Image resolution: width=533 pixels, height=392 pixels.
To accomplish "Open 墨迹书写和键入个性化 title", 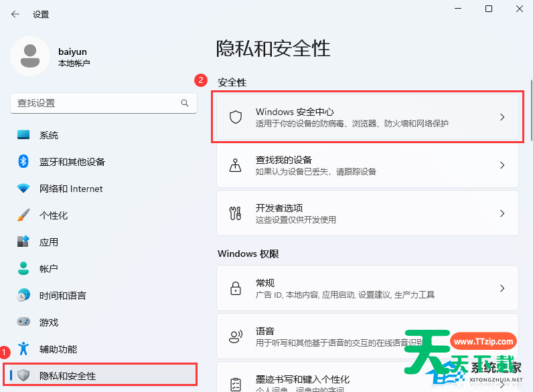I will point(303,379).
